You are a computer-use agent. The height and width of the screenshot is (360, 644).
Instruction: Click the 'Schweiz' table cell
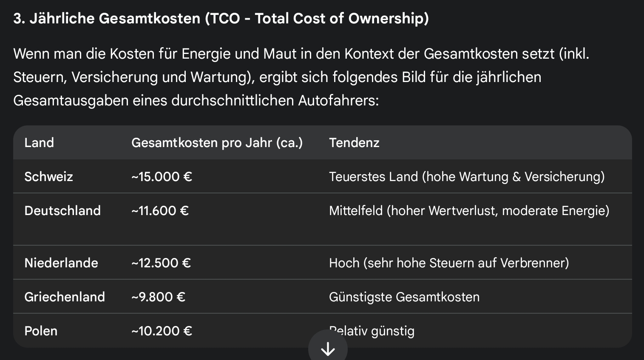(x=48, y=177)
